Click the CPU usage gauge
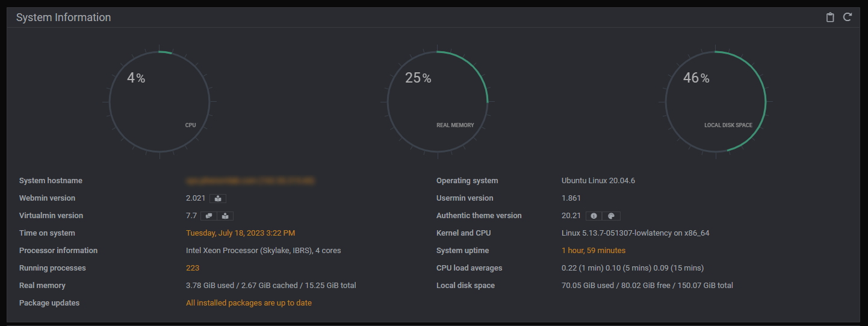Screen dimensions: 868x326 (160, 102)
